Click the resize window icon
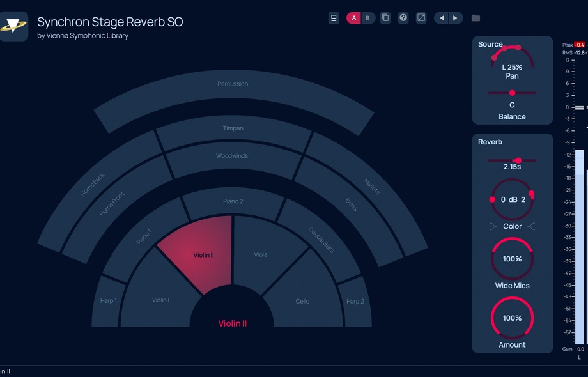This screenshot has width=588, height=377. tap(421, 18)
